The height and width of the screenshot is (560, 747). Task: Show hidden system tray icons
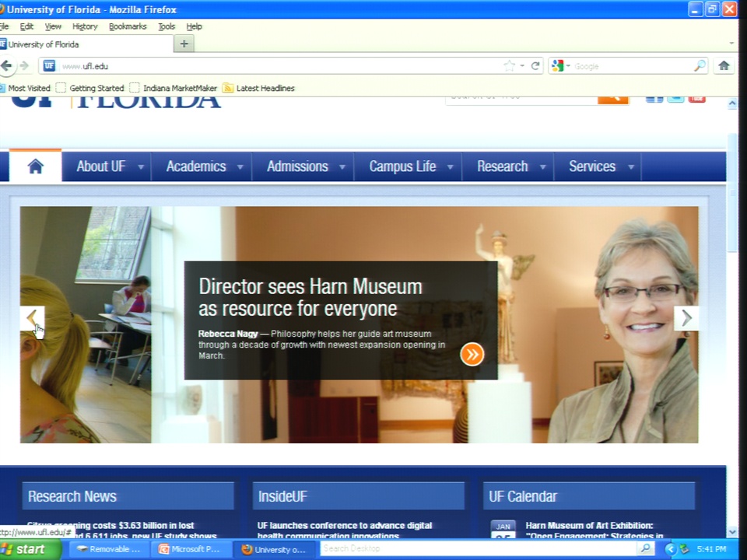coord(670,549)
